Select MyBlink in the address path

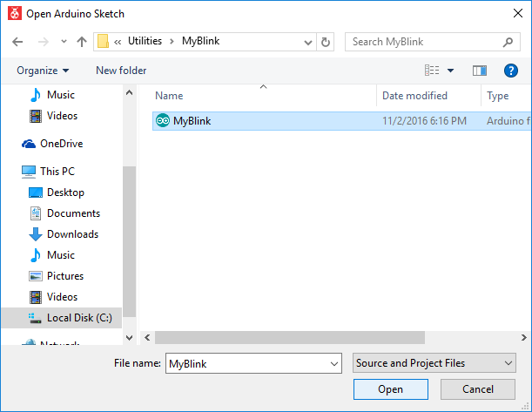(200, 41)
